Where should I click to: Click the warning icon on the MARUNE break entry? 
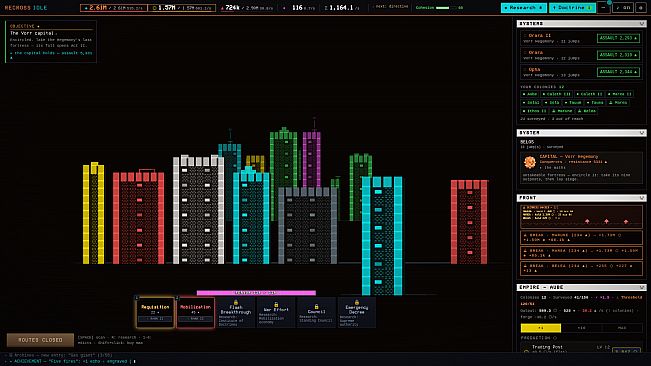point(525,235)
